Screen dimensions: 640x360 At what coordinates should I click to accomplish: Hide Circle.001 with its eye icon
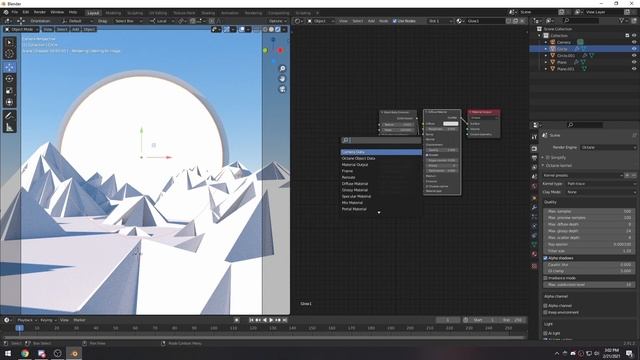click(x=634, y=56)
